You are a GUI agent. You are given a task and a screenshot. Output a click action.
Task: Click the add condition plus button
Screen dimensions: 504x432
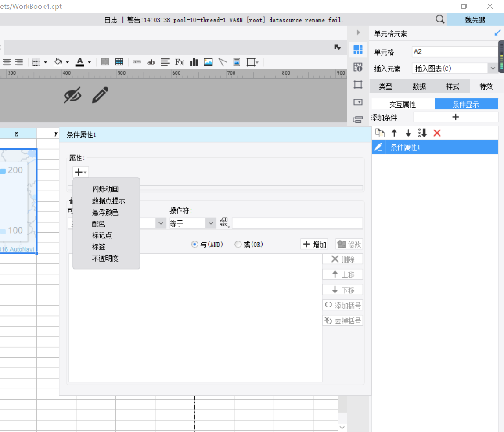[455, 117]
